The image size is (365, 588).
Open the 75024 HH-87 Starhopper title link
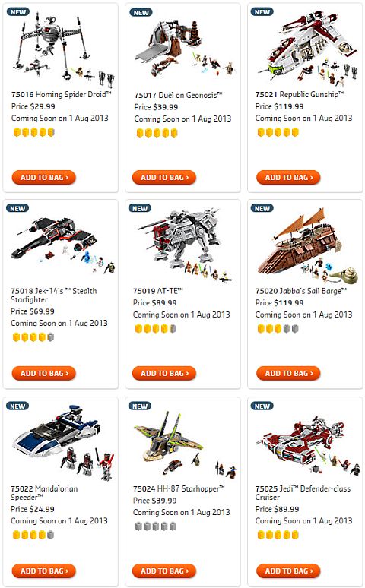(179, 488)
